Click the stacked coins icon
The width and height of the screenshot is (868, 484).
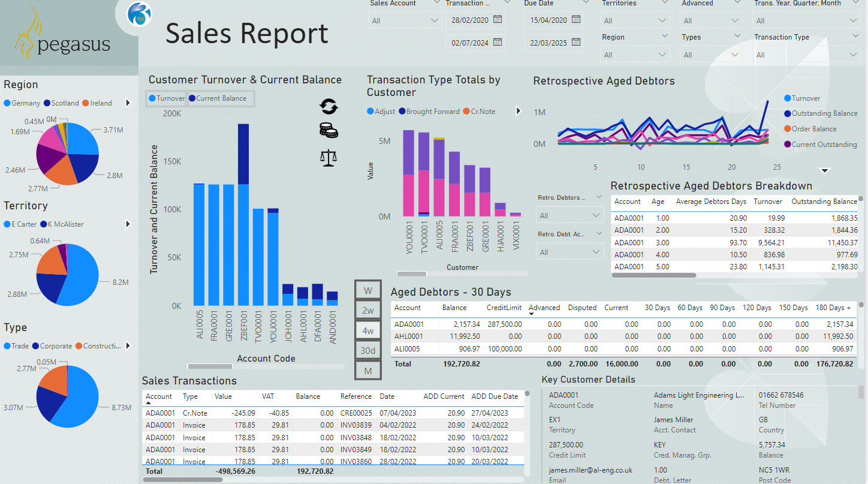click(328, 130)
